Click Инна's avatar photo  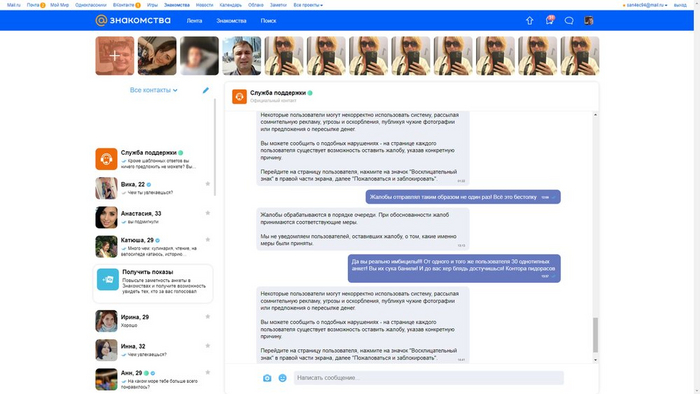106,350
